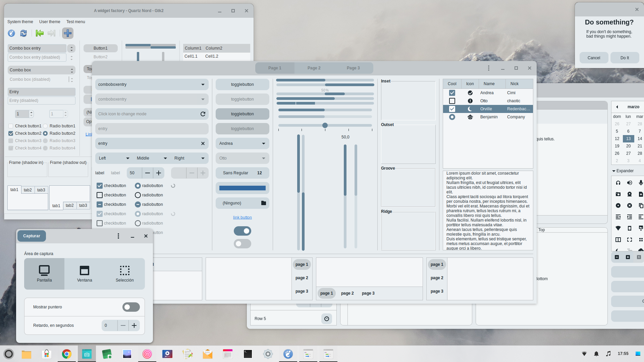Open the 'Test menu' menu
The image size is (644, 362).
coord(75,22)
